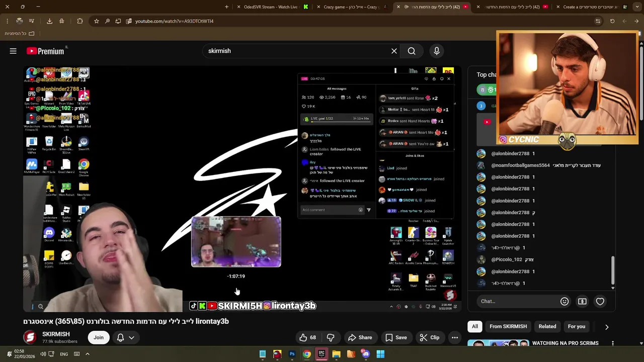The width and height of the screenshot is (644, 362).
Task: Open the Top chat mode dropdown
Action: pyautogui.click(x=486, y=74)
